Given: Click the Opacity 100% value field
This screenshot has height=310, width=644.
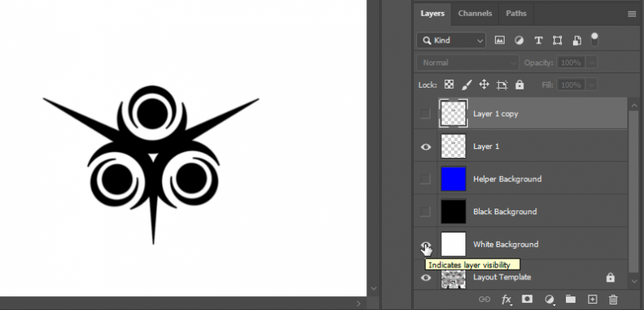Looking at the screenshot, I should click(x=572, y=63).
